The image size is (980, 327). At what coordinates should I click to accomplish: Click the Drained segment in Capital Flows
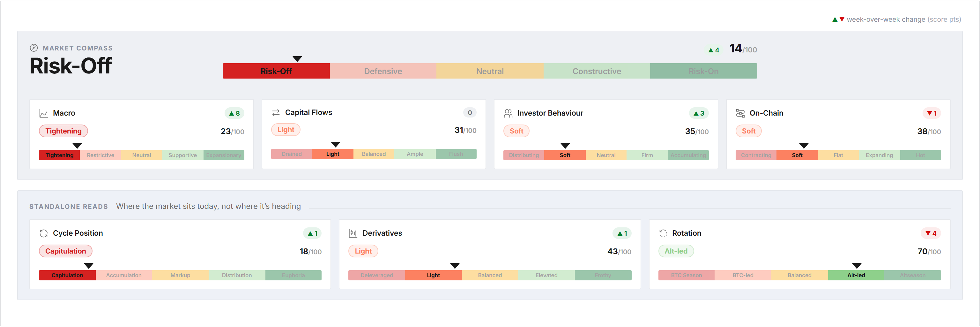(x=292, y=154)
